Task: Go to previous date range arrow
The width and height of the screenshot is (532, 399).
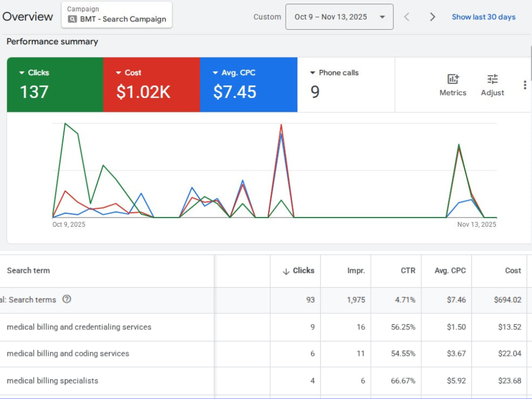Action: coord(406,16)
